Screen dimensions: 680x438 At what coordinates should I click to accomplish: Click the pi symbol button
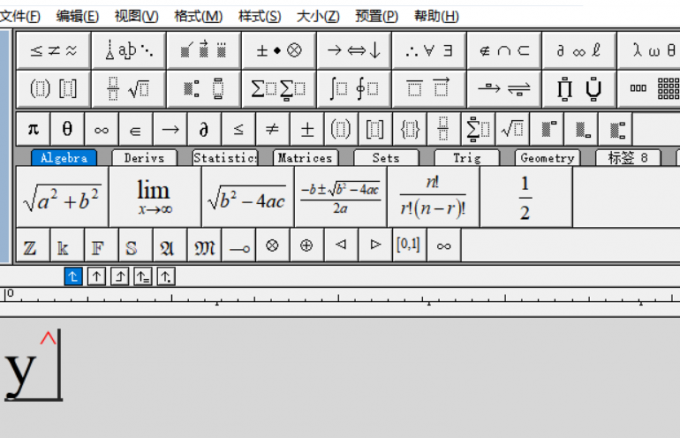pos(33,129)
